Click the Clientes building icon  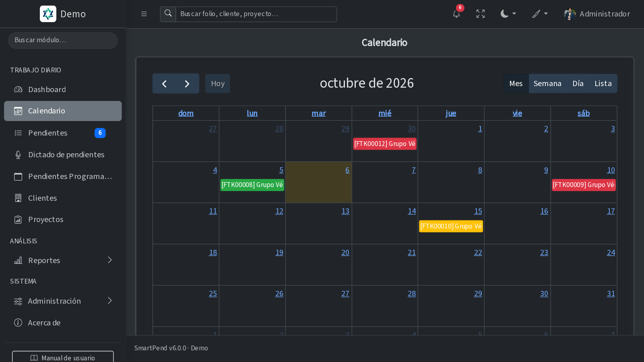click(x=18, y=198)
